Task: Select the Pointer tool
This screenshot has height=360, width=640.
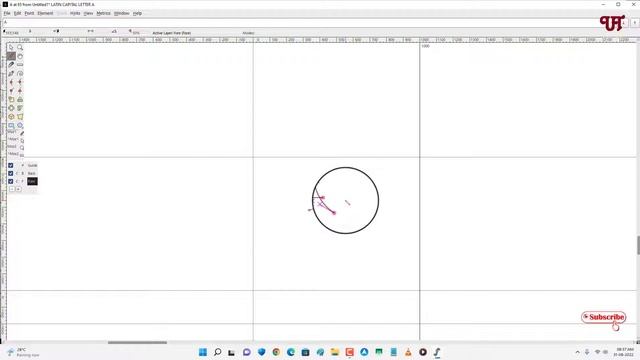Action: [11, 48]
